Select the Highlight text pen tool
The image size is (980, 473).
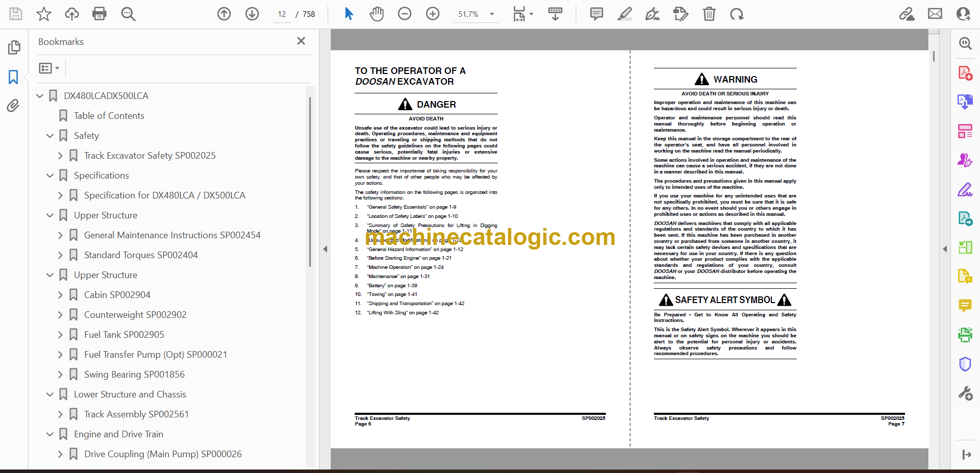pos(624,14)
